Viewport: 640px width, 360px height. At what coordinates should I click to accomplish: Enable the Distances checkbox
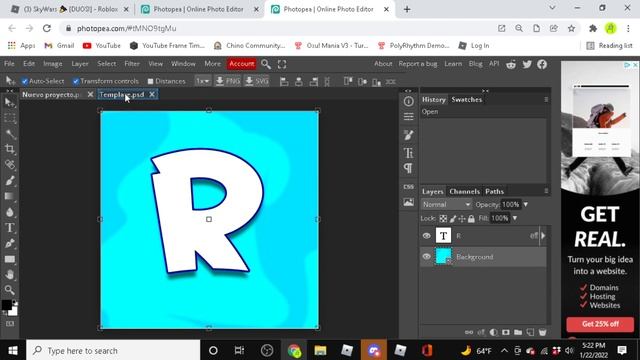click(x=150, y=81)
